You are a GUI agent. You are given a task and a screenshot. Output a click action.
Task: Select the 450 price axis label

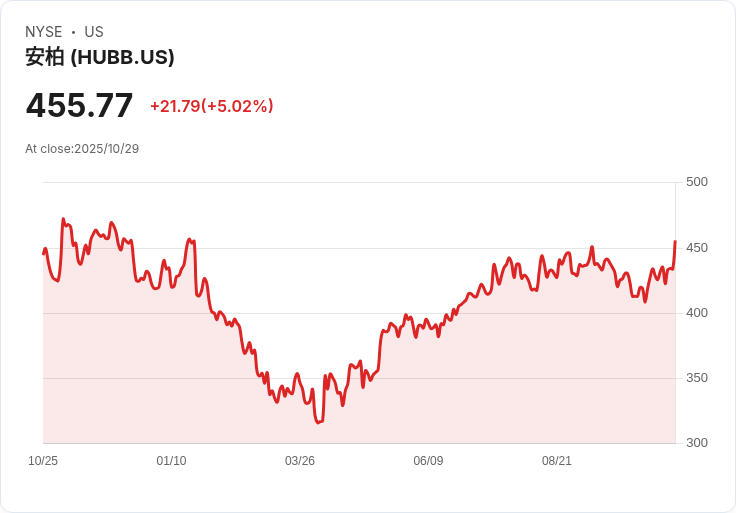point(696,248)
